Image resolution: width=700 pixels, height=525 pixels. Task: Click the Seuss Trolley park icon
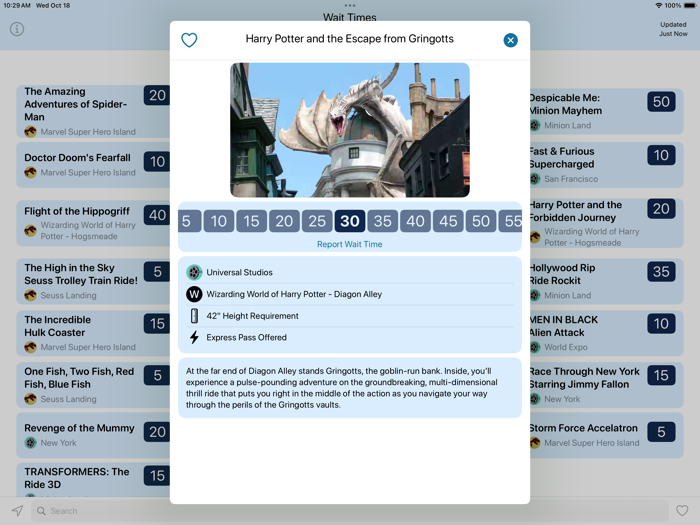click(30, 295)
